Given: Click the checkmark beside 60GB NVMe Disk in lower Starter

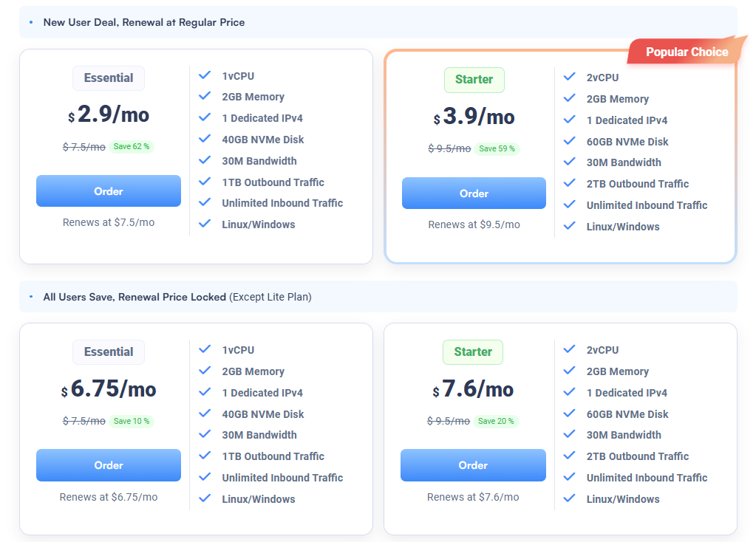Looking at the screenshot, I should 570,414.
